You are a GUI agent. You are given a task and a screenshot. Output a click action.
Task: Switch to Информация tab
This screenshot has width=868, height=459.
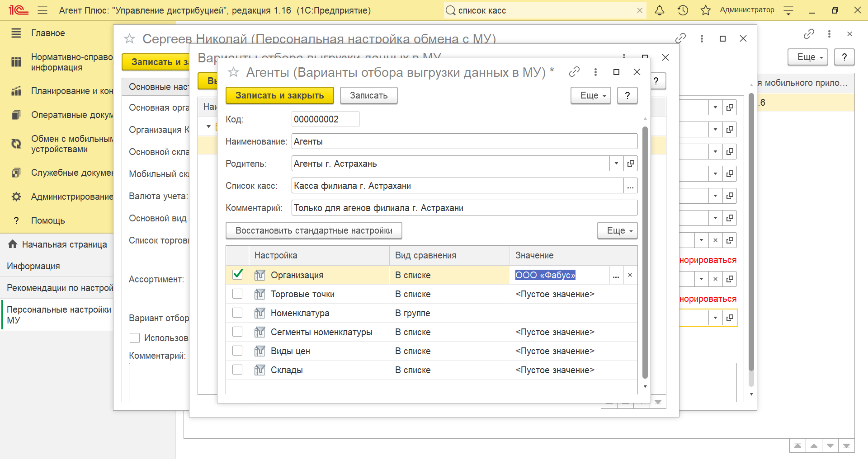coord(57,266)
